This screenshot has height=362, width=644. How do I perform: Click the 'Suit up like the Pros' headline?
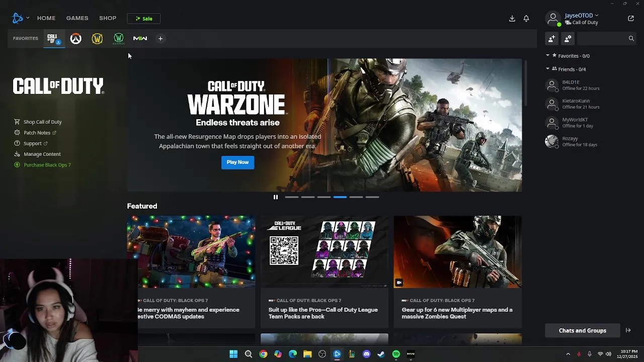(323, 313)
